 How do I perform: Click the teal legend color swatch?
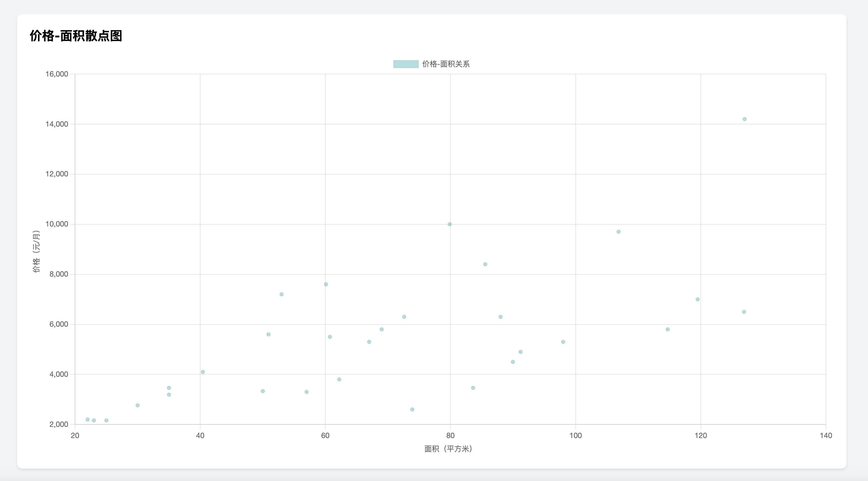406,64
